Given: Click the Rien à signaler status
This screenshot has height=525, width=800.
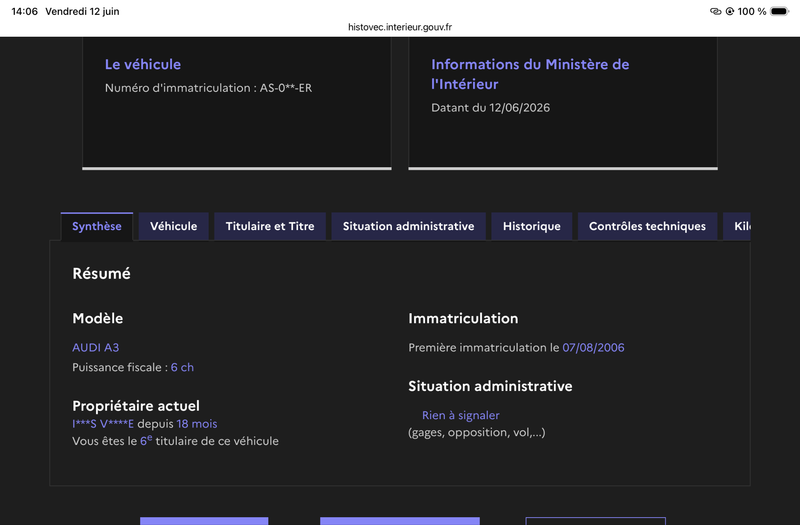Looking at the screenshot, I should coord(460,415).
